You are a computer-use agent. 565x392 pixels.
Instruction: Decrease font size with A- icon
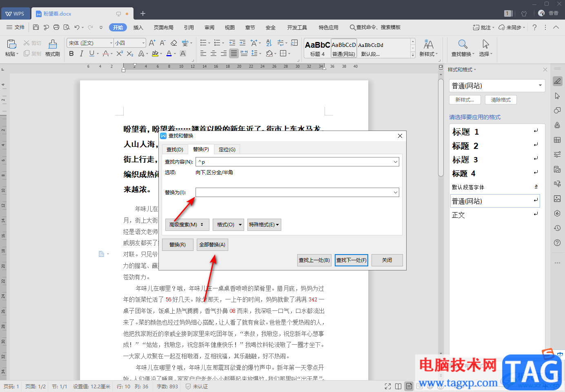tap(162, 43)
